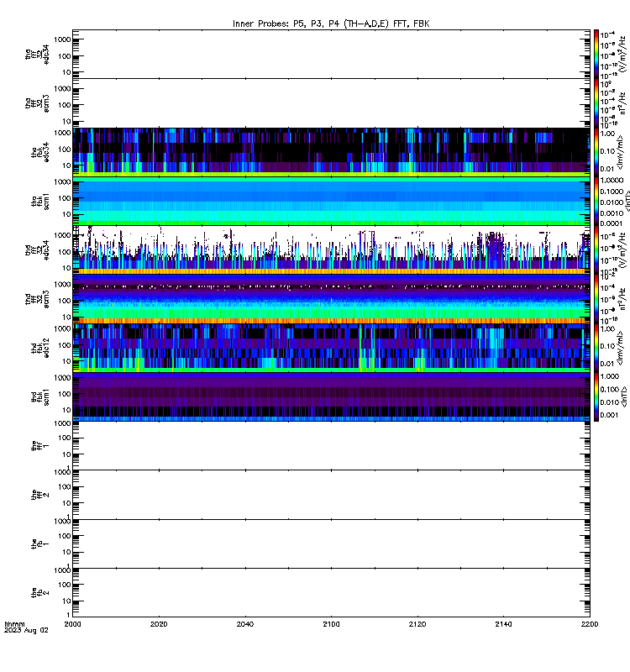This screenshot has height=672, width=630.
Task: Click the '2040' time axis label
Action: coord(244,624)
